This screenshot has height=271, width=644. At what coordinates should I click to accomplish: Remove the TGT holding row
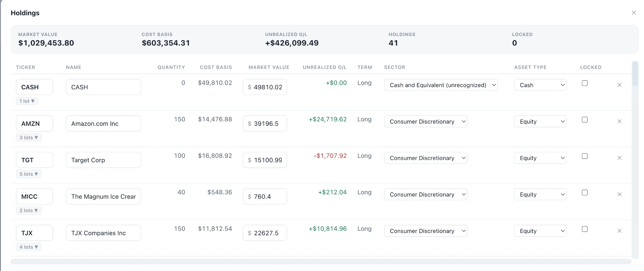(x=619, y=158)
